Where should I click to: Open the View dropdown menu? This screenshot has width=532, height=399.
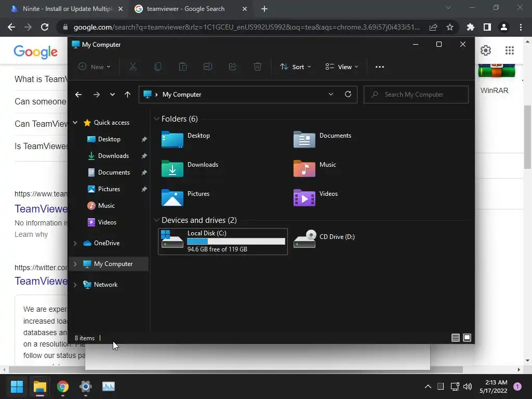coord(342,67)
